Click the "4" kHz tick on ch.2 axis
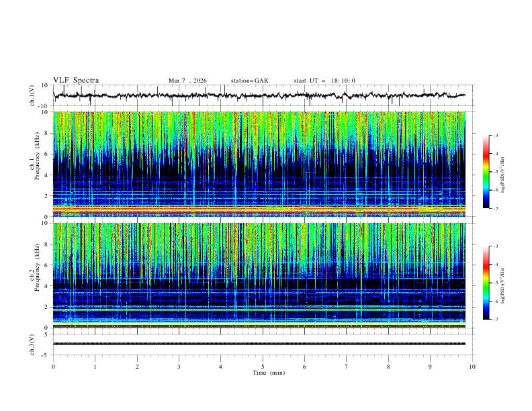Viewport: 532px width, 411px height. [x=46, y=286]
